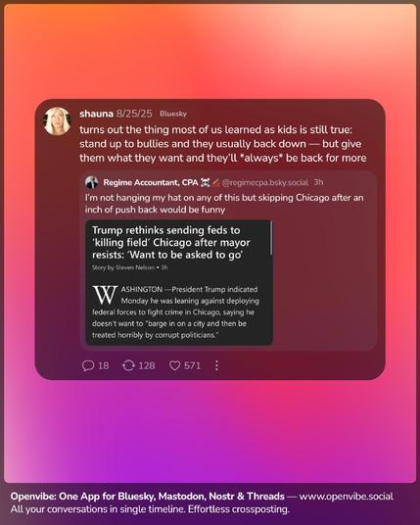The width and height of the screenshot is (420, 525).
Task: Open the three-dot more options menu
Action: tap(217, 365)
